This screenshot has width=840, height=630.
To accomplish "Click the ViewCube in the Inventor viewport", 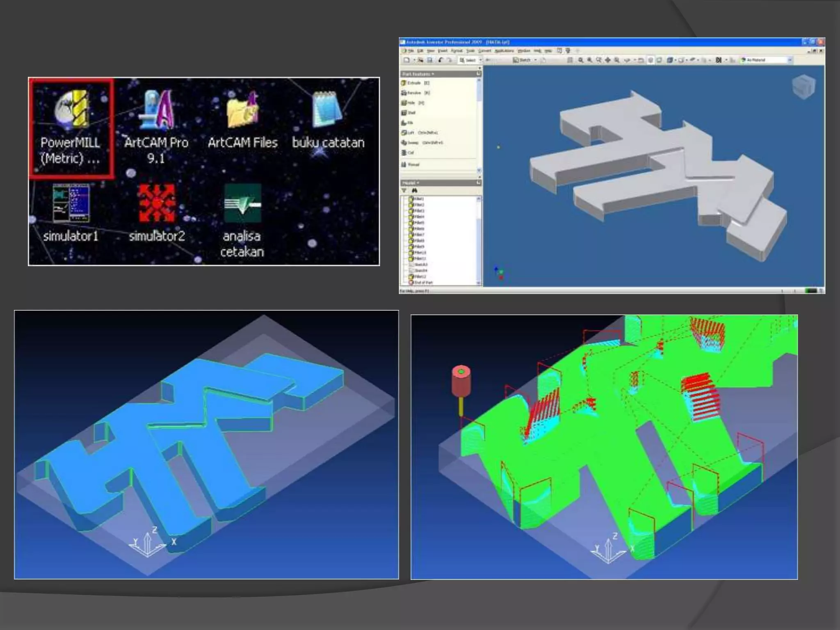I will (803, 87).
